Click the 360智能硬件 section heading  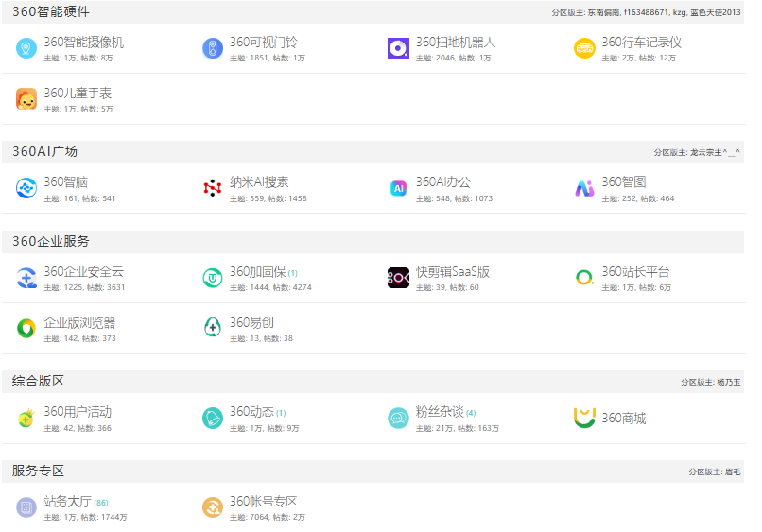coord(51,12)
